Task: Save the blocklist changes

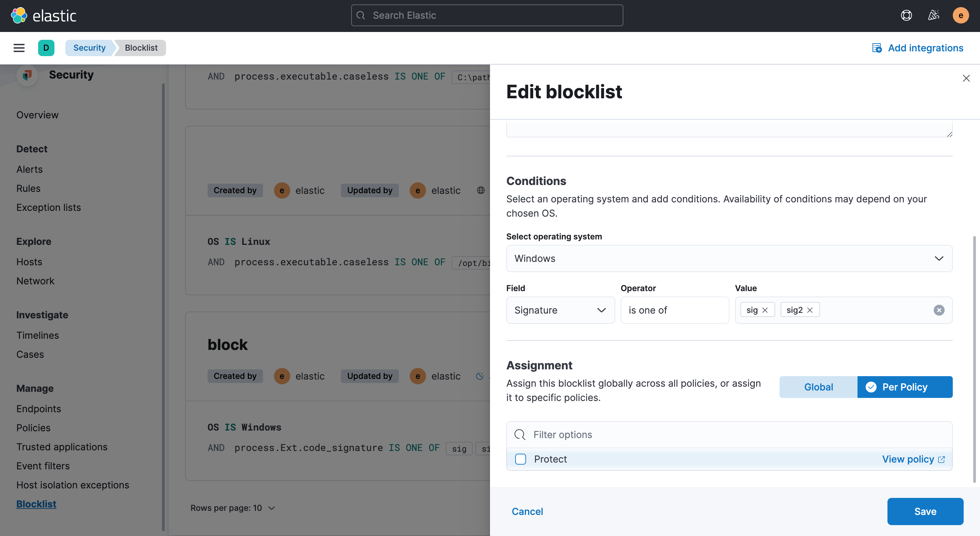Action: coord(925,511)
